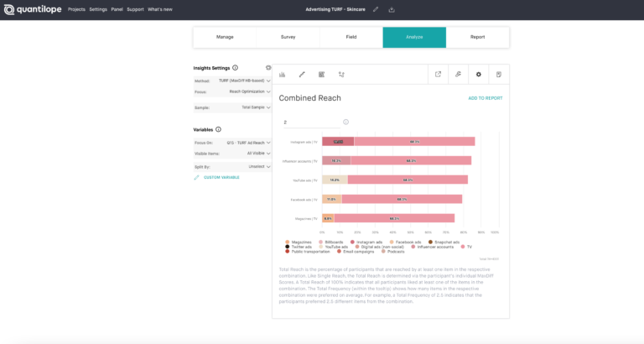Click the ADD TO REPORT link
This screenshot has height=344, width=644.
(485, 98)
